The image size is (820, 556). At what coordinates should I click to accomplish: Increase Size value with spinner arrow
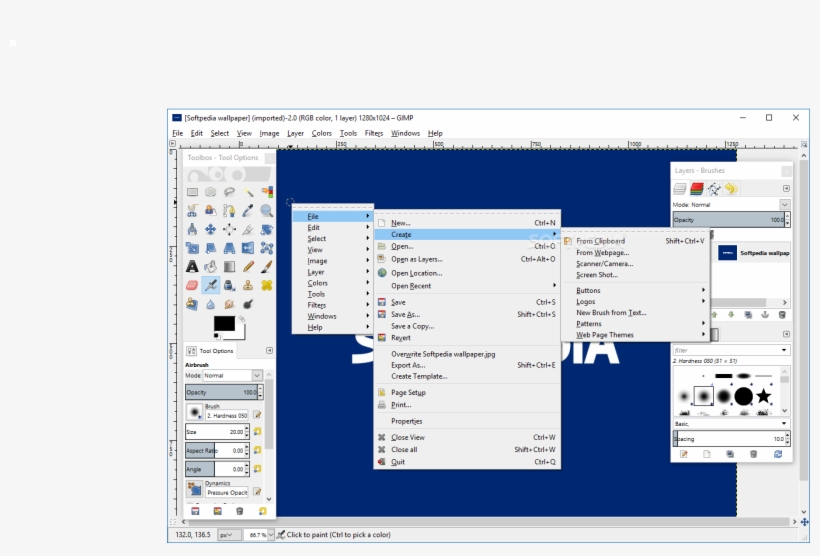(x=247, y=429)
